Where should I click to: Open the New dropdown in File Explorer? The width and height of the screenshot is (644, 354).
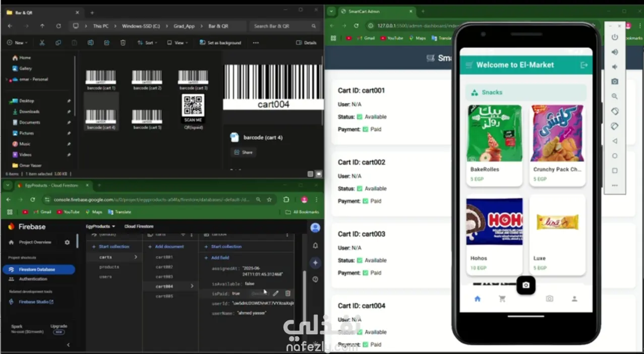point(17,43)
